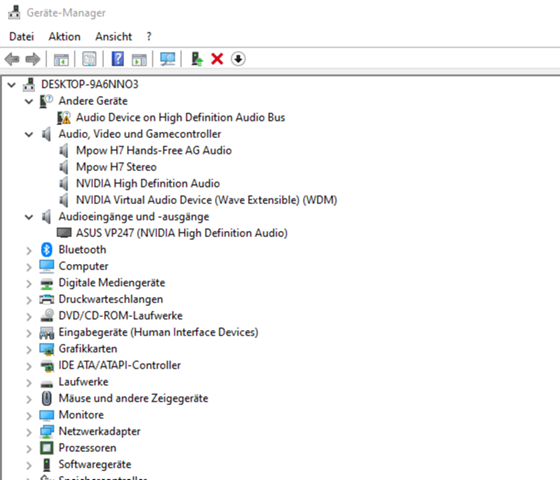Viewport: 560px width, 480px height.
Task: Click the Netzwerkadapter icon
Action: point(46,431)
